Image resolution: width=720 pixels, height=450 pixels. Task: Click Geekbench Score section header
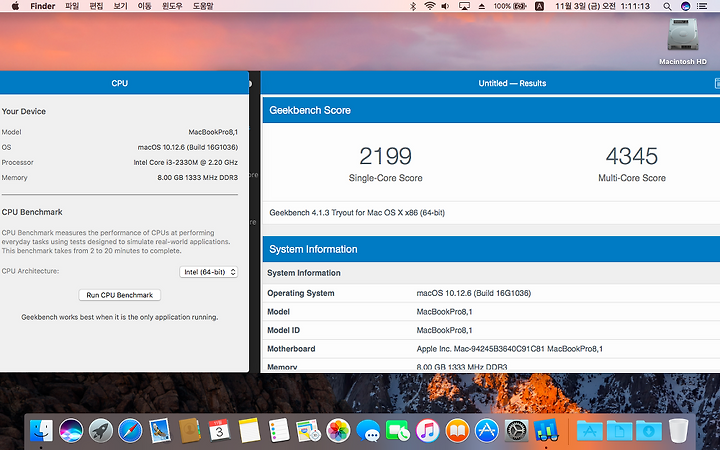click(491, 110)
